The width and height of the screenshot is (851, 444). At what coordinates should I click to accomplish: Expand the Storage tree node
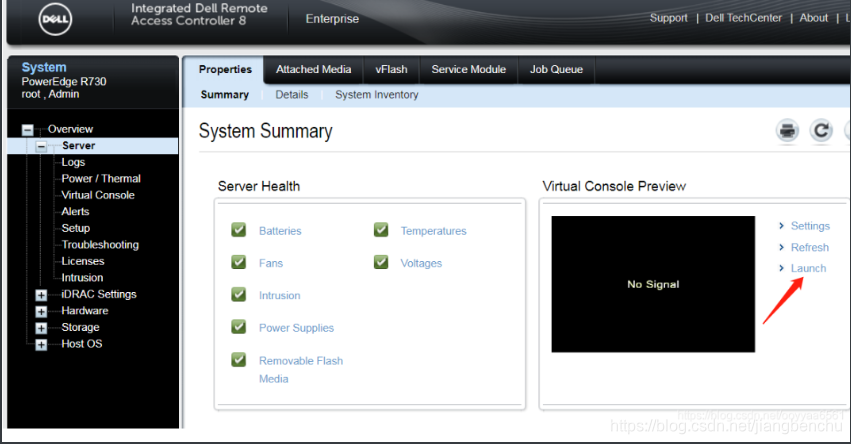pos(41,328)
